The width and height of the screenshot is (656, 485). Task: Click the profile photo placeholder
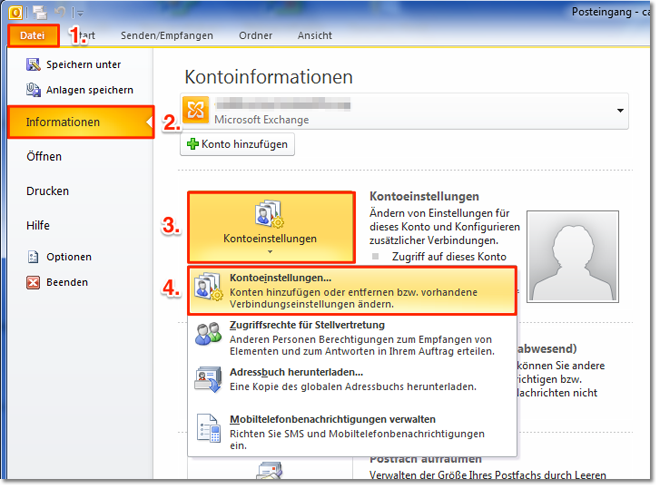pyautogui.click(x=572, y=256)
